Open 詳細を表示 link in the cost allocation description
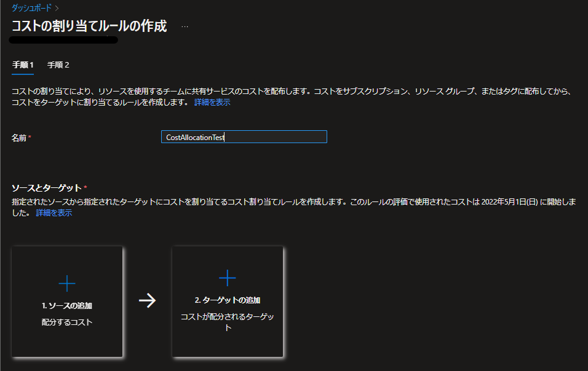The width and height of the screenshot is (588, 371). click(x=212, y=102)
